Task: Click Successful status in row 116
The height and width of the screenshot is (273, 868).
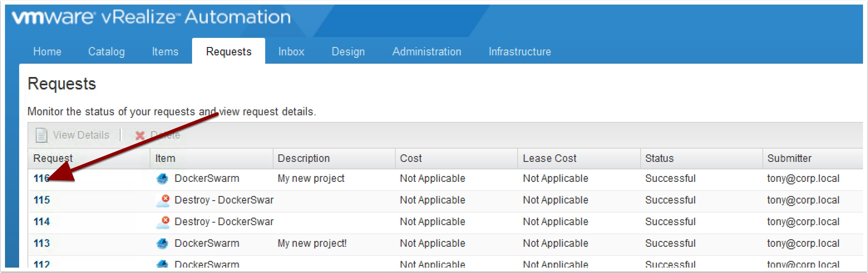Action: pos(670,179)
